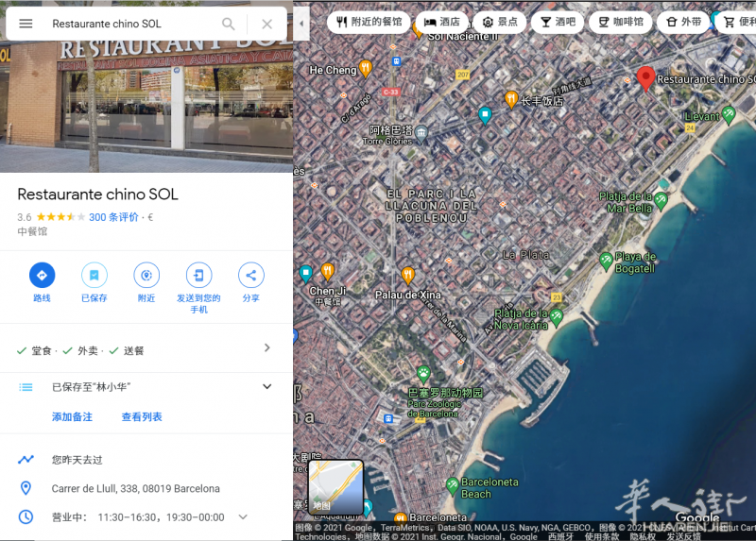
Task: Open the 隐私权 privacy link
Action: click(643, 536)
